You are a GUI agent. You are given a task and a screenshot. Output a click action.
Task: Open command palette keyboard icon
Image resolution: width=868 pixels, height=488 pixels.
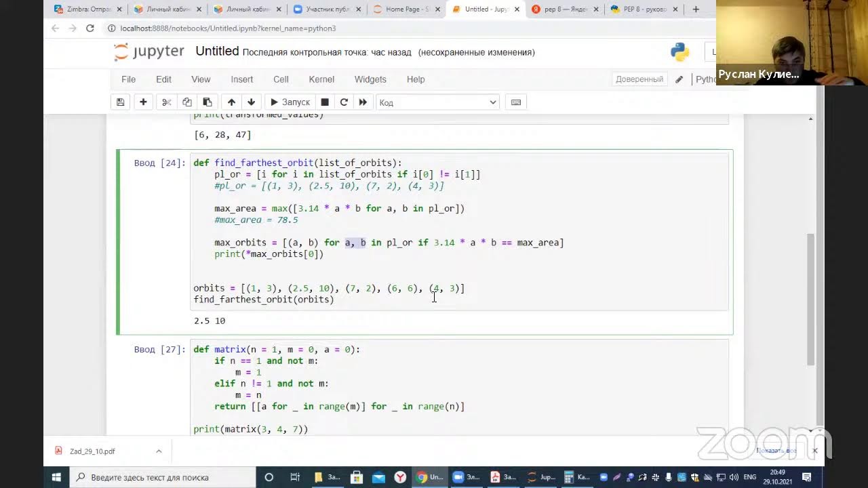click(516, 102)
